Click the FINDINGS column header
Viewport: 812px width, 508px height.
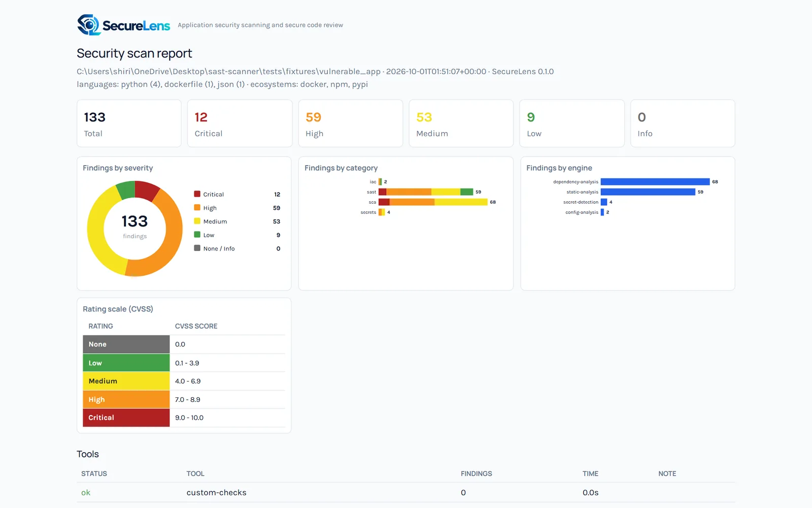tap(477, 473)
